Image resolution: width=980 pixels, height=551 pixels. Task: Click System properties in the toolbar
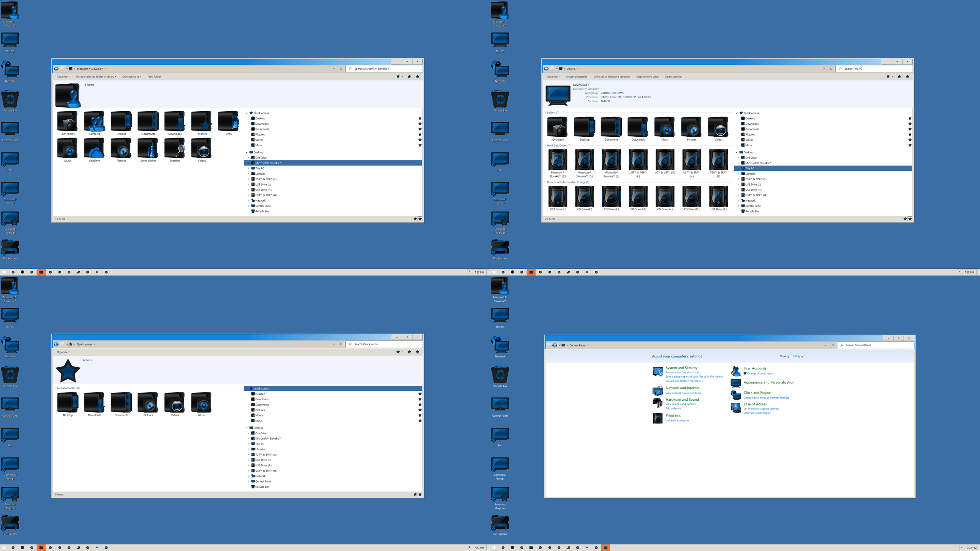(576, 77)
